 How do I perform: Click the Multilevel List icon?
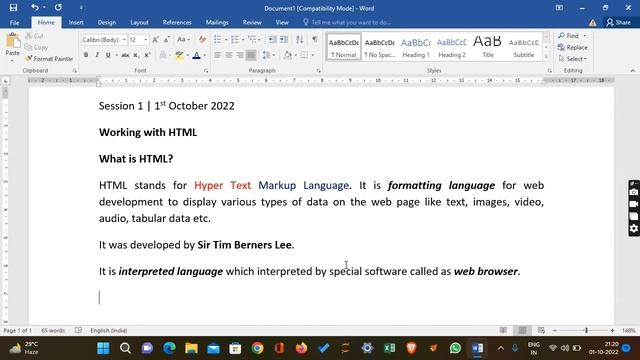coord(252,40)
